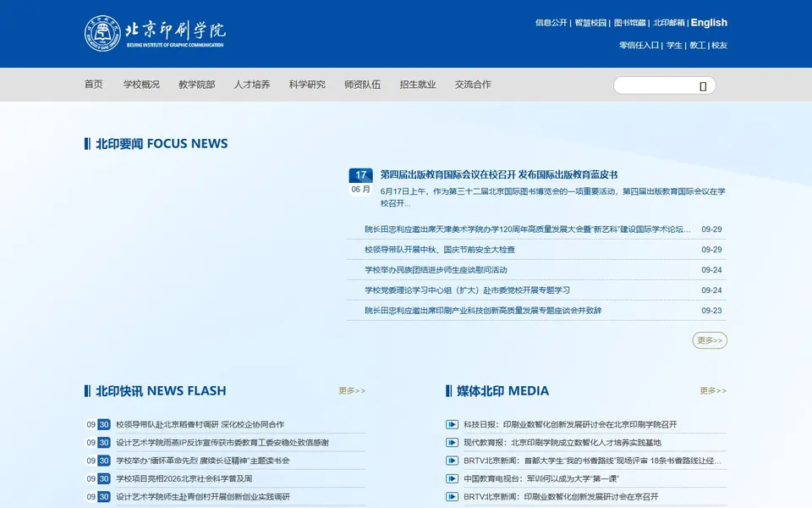812x508 pixels.
Task: Open 学校概况 navigation menu
Action: coord(141,84)
